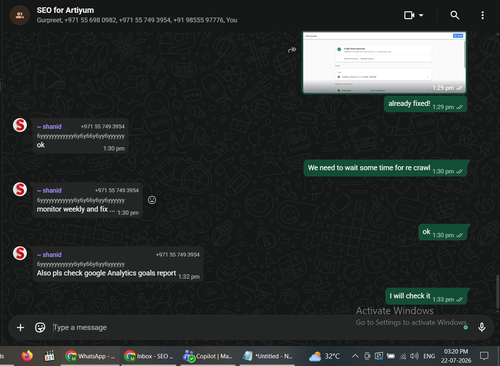Open Firefox from the taskbar
This screenshot has height=366, width=500.
point(27,356)
